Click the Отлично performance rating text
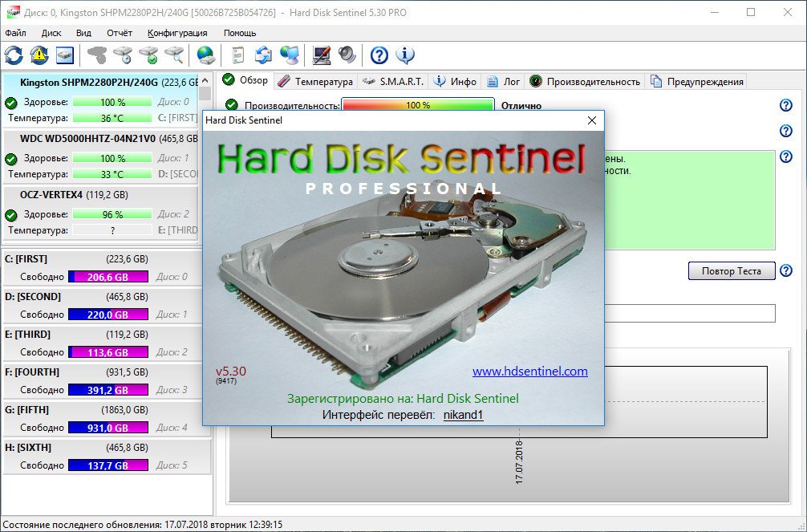807x532 pixels. 521,106
